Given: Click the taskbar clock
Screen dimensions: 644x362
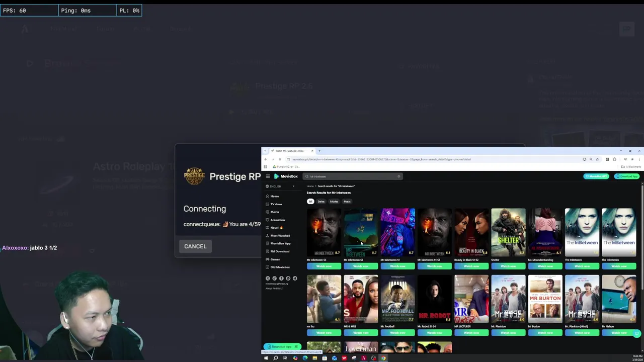Looking at the screenshot, I should tap(637, 358).
